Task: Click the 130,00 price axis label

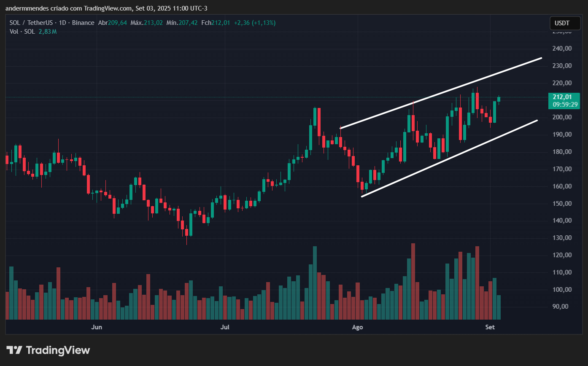Action: coord(562,238)
